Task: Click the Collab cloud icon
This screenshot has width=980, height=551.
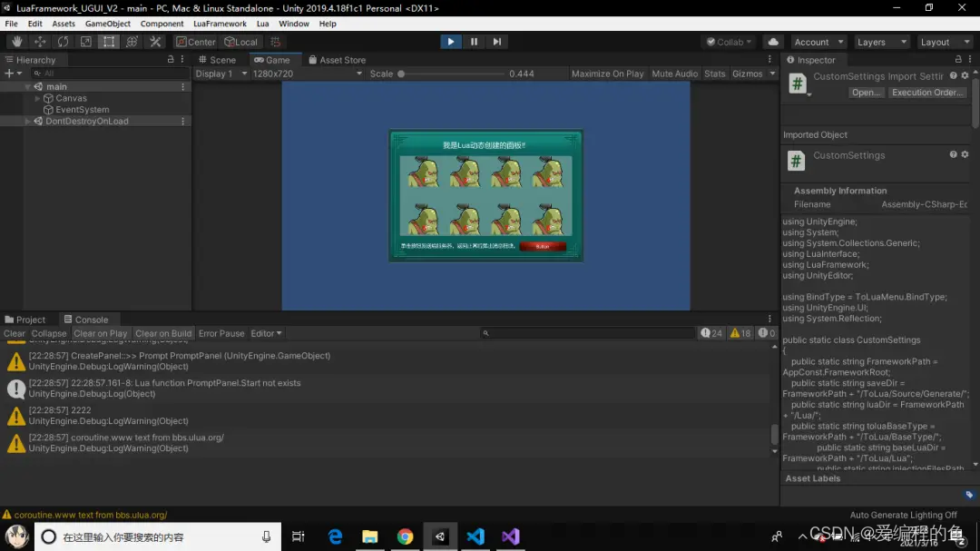Action: [771, 41]
